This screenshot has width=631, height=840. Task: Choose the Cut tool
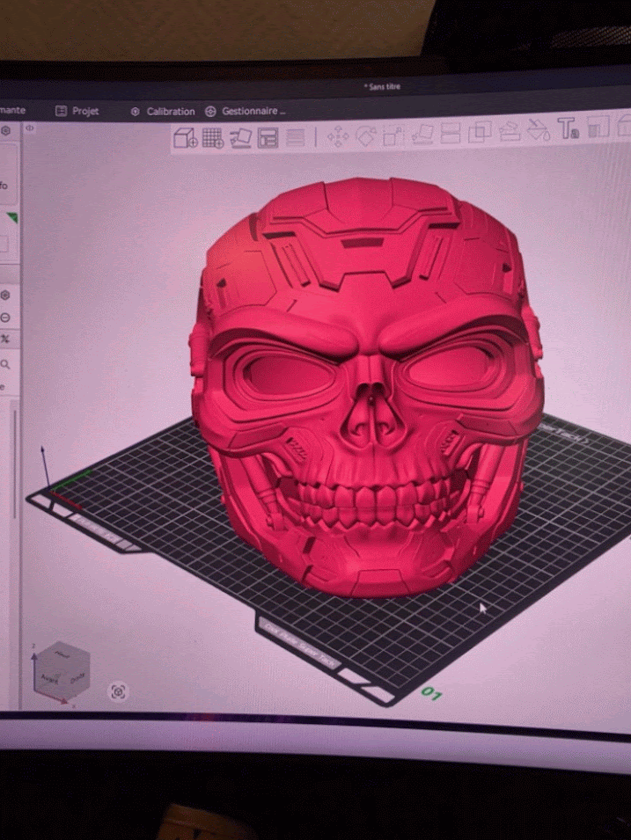point(451,133)
